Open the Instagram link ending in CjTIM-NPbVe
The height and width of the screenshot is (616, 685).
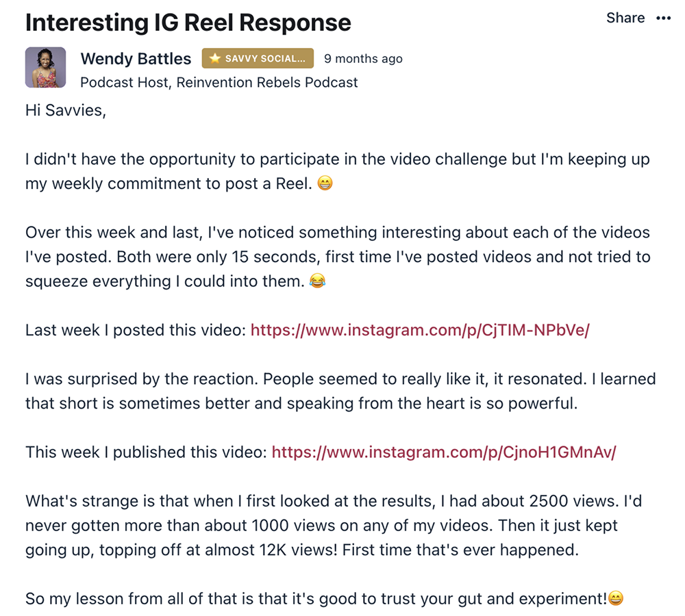coord(420,330)
